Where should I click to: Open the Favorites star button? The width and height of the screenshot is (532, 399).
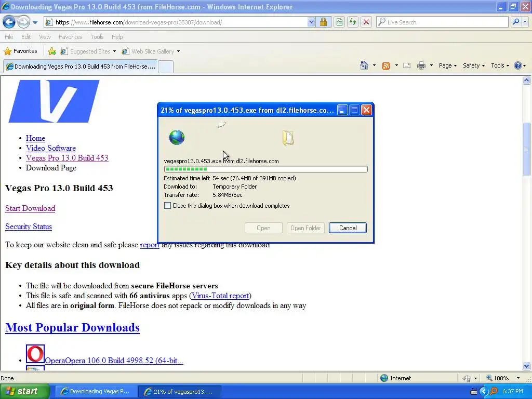tap(20, 51)
